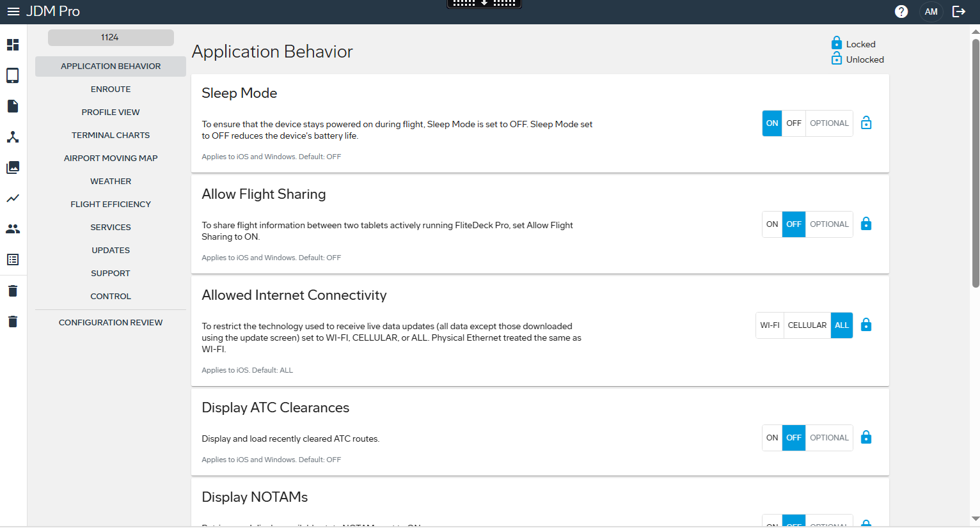Open the Dashboard panel icon in sidebar

tap(13, 45)
